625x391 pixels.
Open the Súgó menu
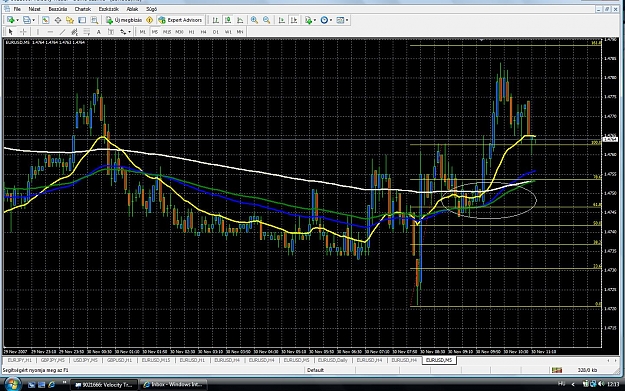151,9
